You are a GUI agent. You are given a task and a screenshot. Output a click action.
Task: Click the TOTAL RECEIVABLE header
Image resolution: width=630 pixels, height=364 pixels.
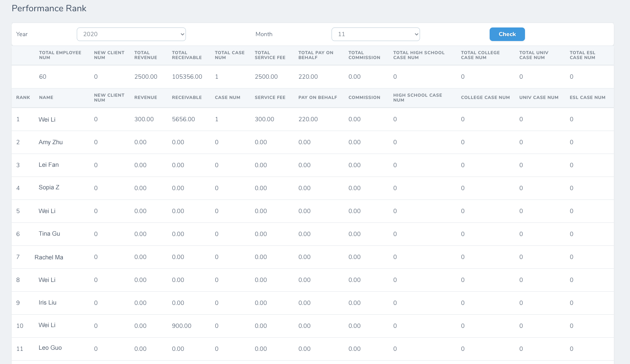(187, 55)
